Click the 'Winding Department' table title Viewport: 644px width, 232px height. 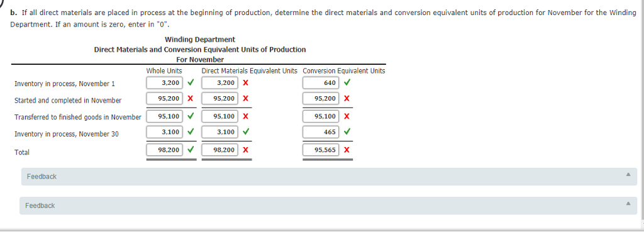click(x=200, y=40)
